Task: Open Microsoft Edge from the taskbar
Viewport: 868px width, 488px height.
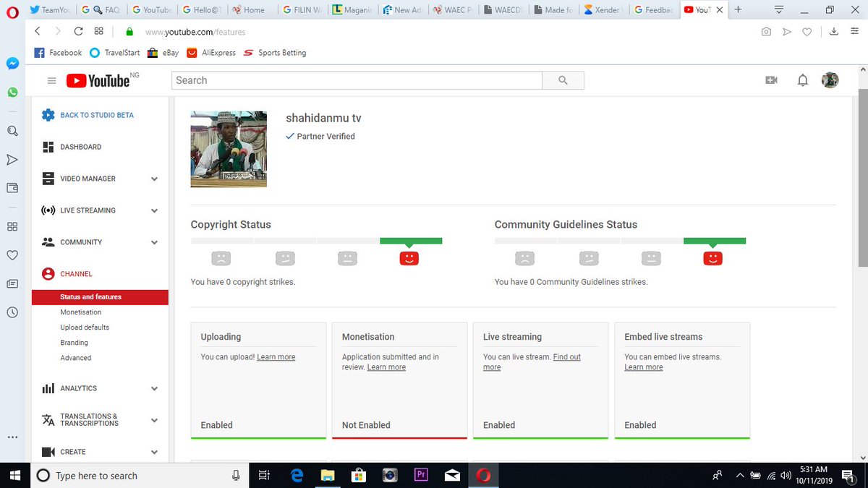Action: tap(297, 475)
